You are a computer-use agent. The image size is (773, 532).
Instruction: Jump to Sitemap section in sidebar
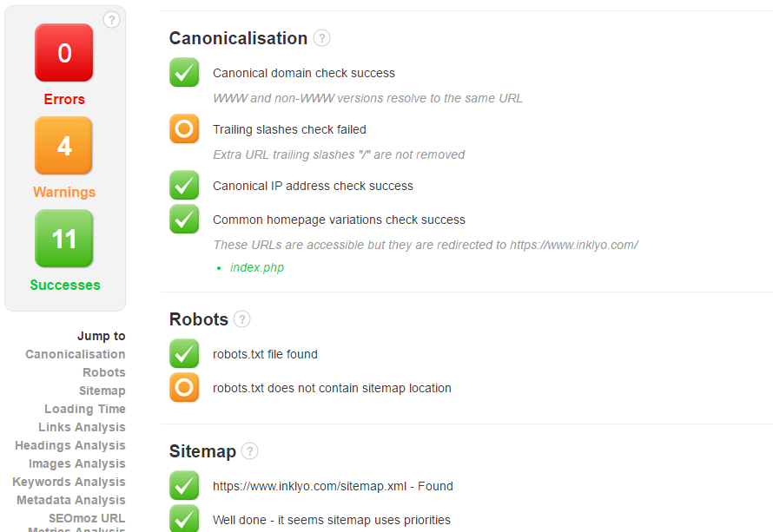(102, 391)
